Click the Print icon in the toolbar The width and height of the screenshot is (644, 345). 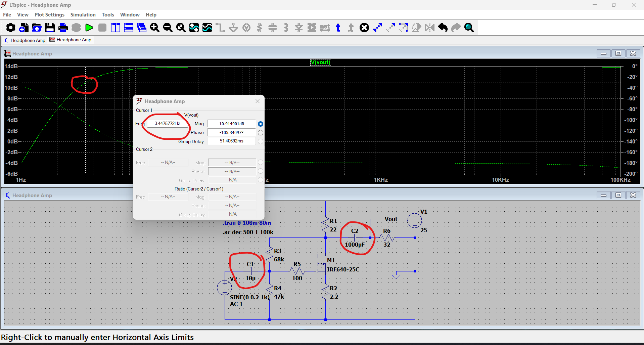point(63,28)
